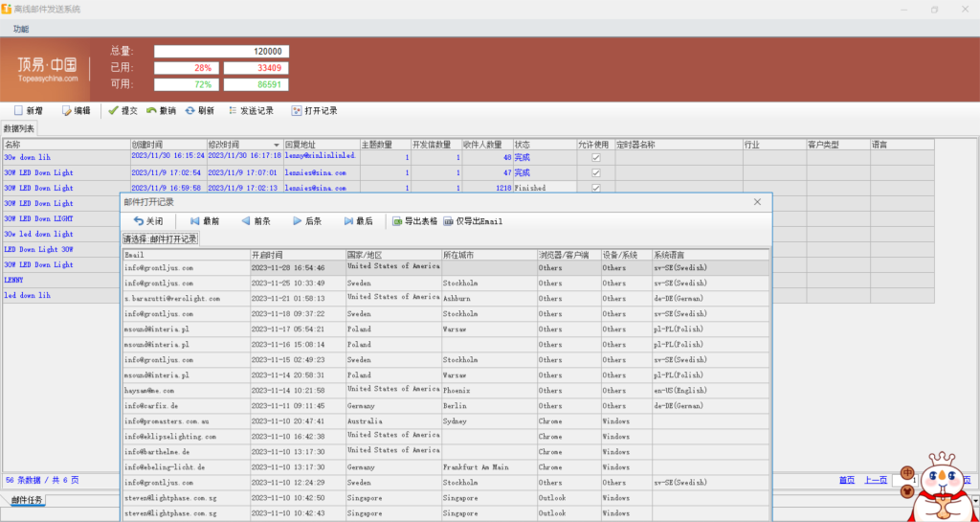Image resolution: width=980 pixels, height=522 pixels.
Task: Toggle 允许使用 checkbox in the Finished row
Action: (595, 188)
